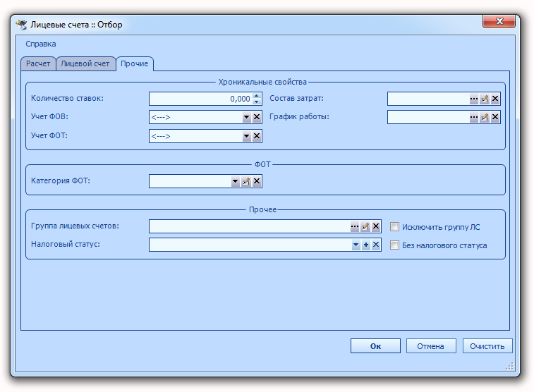Tick the Без налогового статуса checkbox
Image resolution: width=534 pixels, height=392 pixels.
point(394,245)
